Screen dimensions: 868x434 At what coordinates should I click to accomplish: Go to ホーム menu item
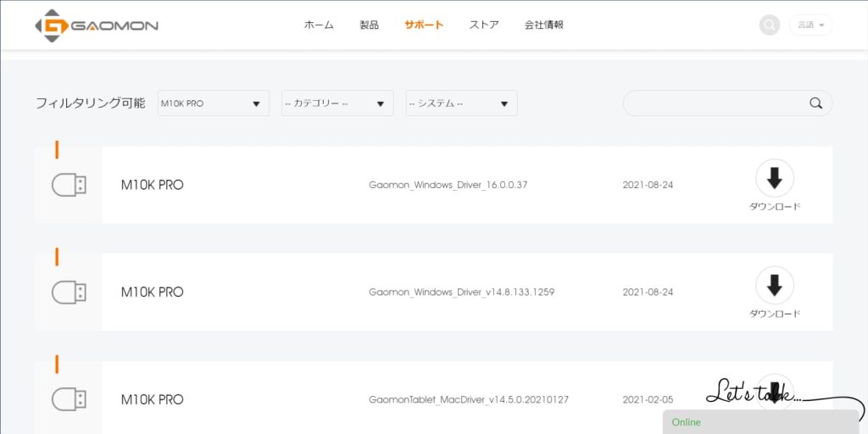[319, 25]
